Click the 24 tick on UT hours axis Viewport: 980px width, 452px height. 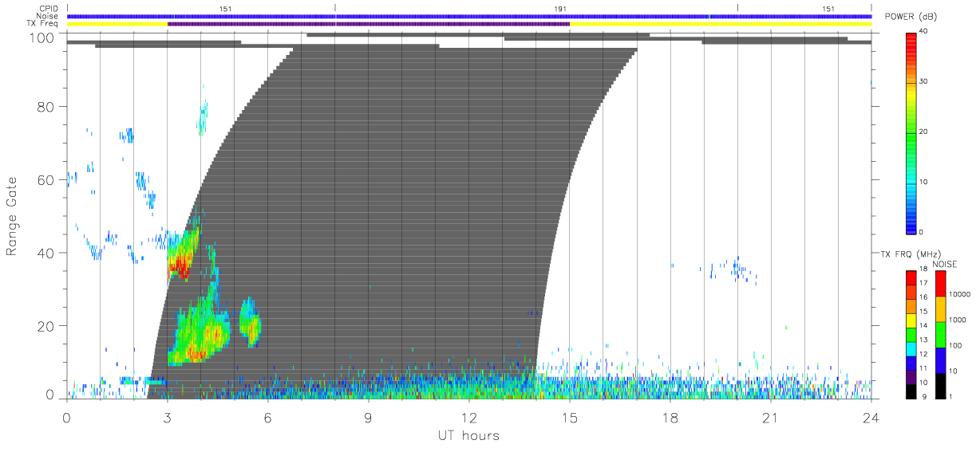click(x=871, y=416)
